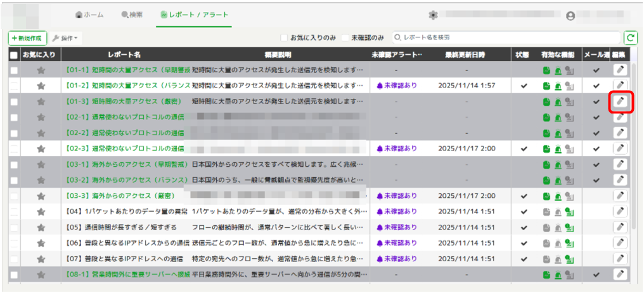Click the レポート名を検索 search field

(x=506, y=38)
